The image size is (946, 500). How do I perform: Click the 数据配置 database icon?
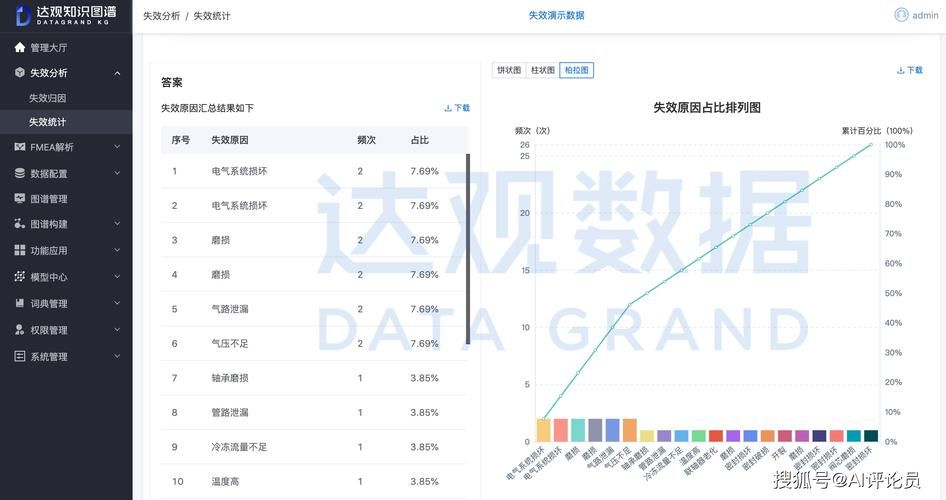20,173
